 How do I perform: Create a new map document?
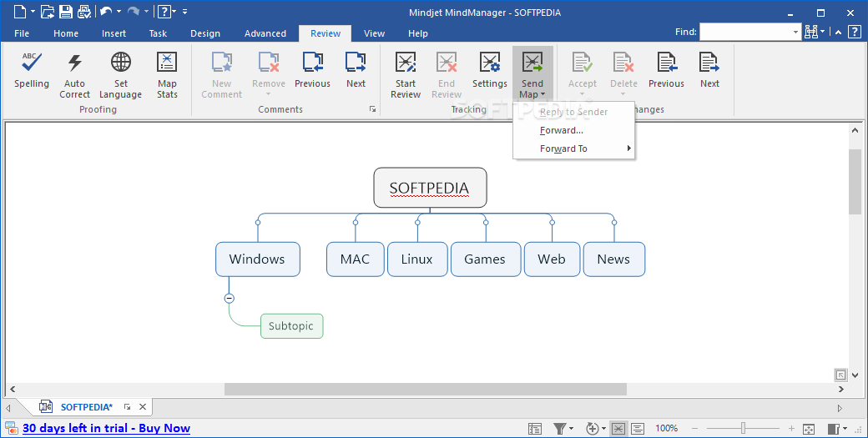pos(21,11)
